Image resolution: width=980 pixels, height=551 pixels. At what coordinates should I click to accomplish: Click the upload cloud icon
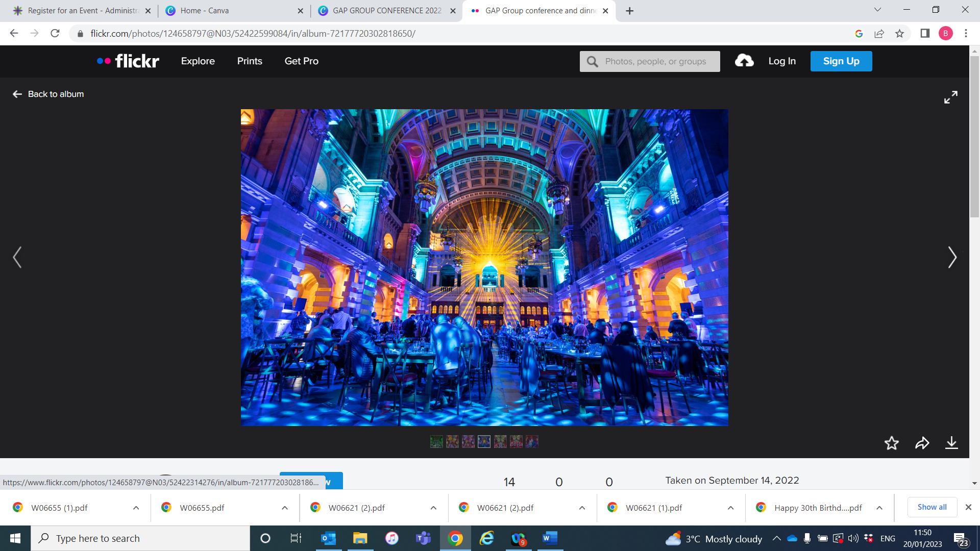(744, 61)
